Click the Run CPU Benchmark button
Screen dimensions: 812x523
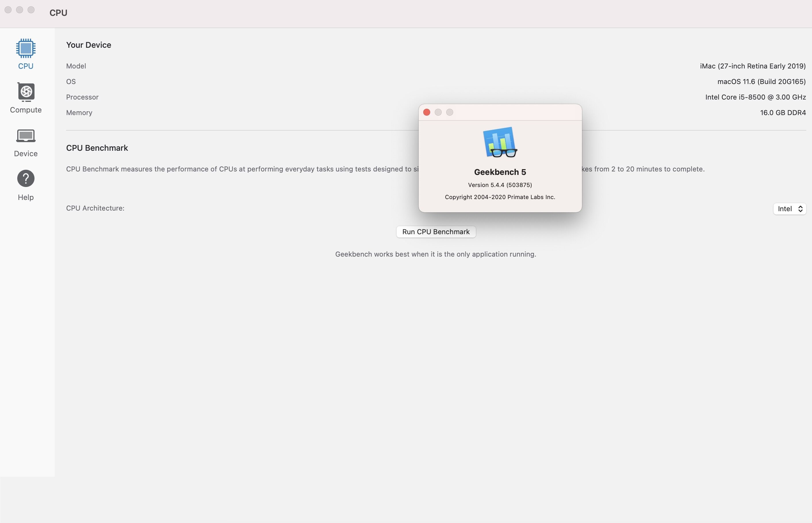point(436,232)
